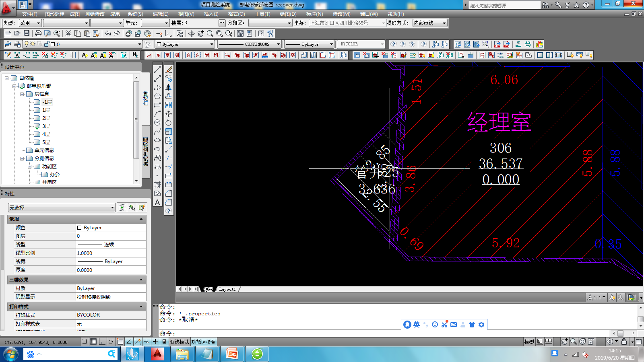
Task: Toggle the checkbox next to 邮电俱乐部 node
Action: [22, 86]
